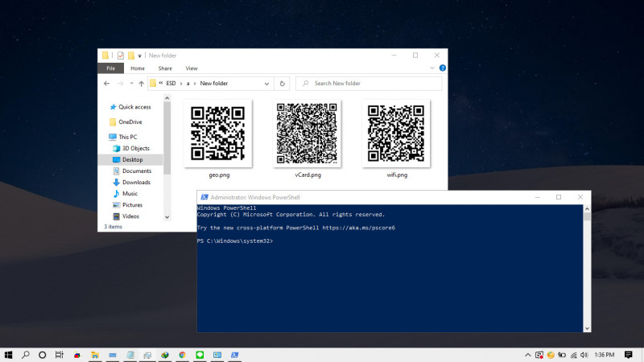Open the PowerShell window title-bar icon menu
Screen dimensions: 644x362
pyautogui.click(x=204, y=197)
